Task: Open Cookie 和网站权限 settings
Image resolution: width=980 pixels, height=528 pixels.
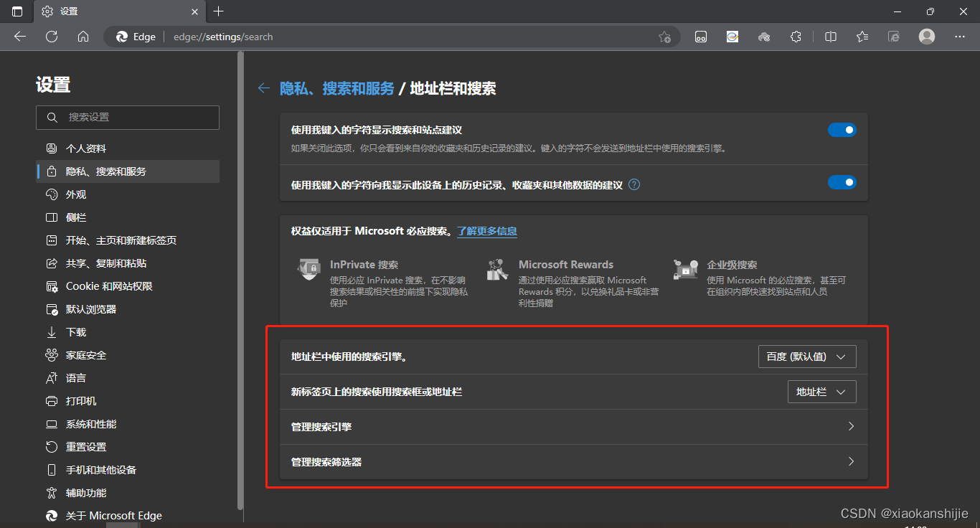Action: [x=128, y=286]
